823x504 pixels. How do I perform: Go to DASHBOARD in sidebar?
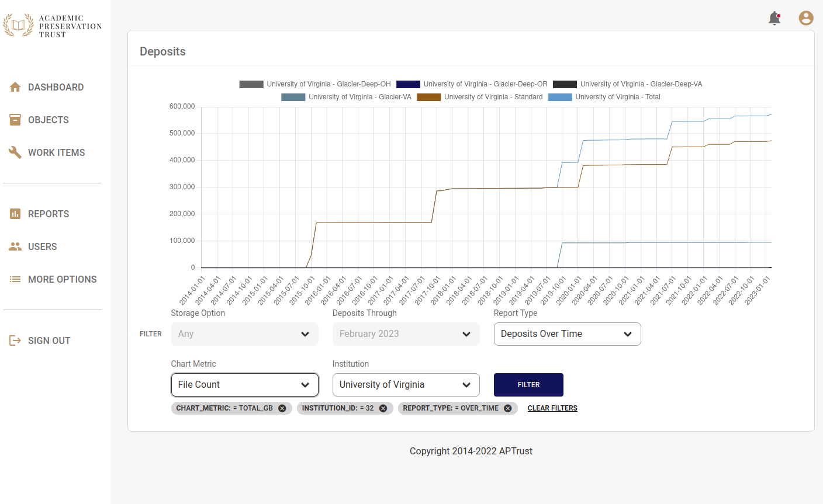coord(56,87)
